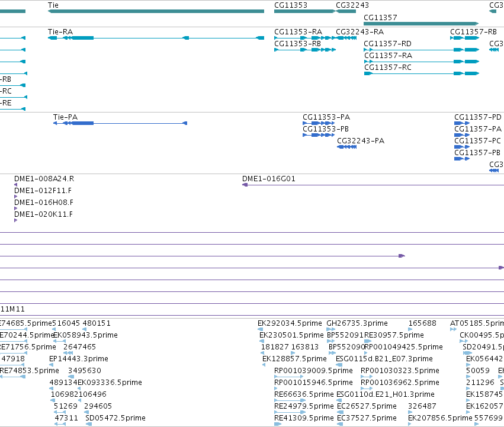
Task: Click the CG11353-PA protein label
Action: [326, 117]
